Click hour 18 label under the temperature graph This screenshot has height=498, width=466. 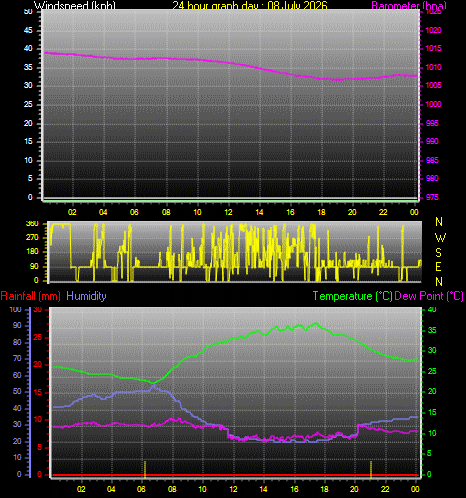(324, 489)
